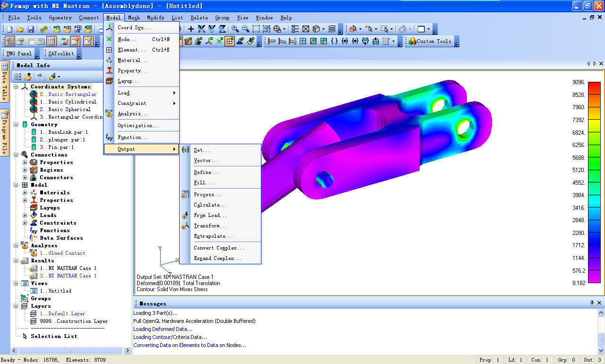Click the fxy icon next to Function menu item
Viewport: 605px width, 364px height.
click(x=109, y=137)
